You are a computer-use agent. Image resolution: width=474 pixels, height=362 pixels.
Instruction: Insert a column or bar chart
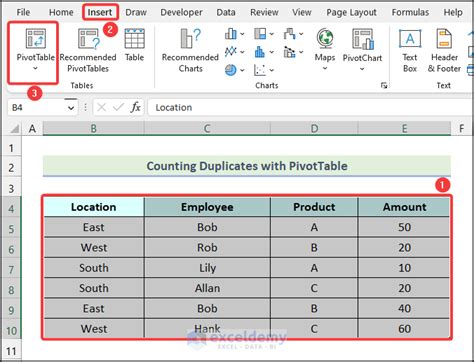231,34
